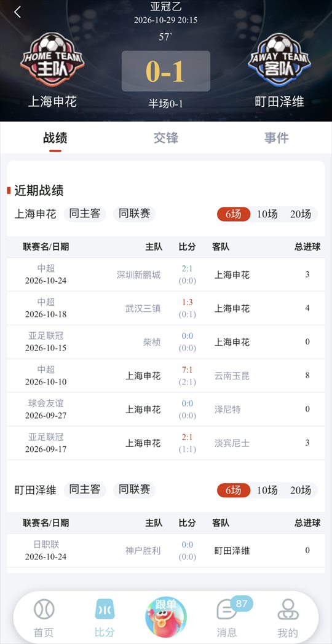Tap the 半场0-1 halftime text
This screenshot has width=332, height=644.
point(166,104)
